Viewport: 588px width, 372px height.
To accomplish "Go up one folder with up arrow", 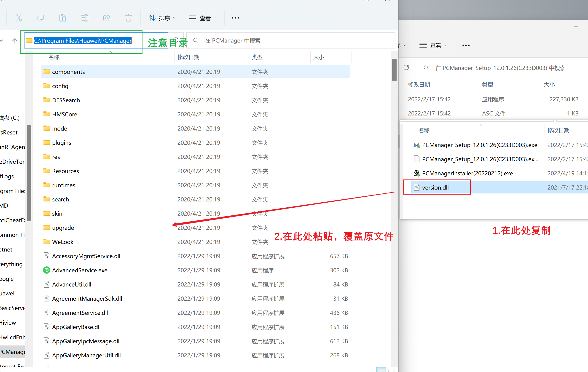I will (x=15, y=41).
